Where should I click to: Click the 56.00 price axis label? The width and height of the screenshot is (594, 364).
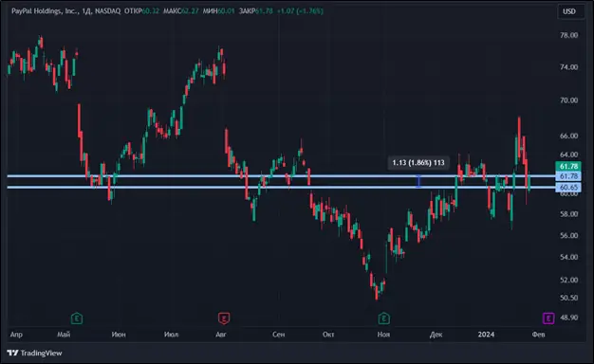569,236
